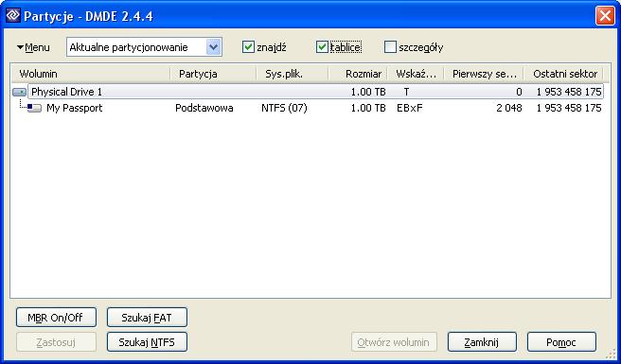The width and height of the screenshot is (621, 364).
Task: Click the EBxF indicator value
Action: click(x=410, y=108)
